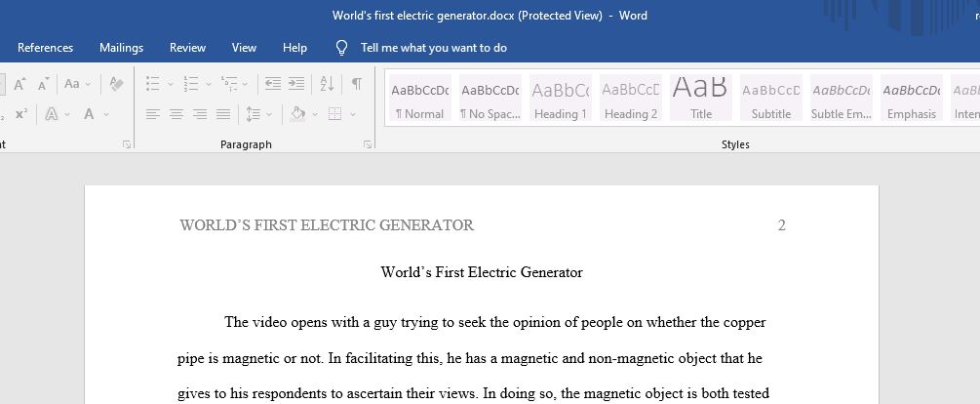This screenshot has width=980, height=404.
Task: Click the line starting 'The video opens'
Action: [x=495, y=323]
